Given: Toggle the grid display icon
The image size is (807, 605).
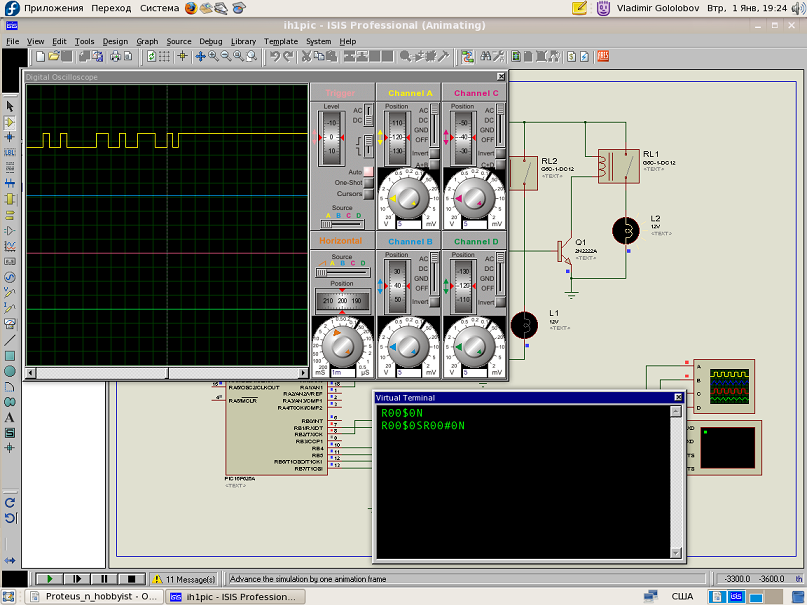Looking at the screenshot, I should pyautogui.click(x=164, y=57).
